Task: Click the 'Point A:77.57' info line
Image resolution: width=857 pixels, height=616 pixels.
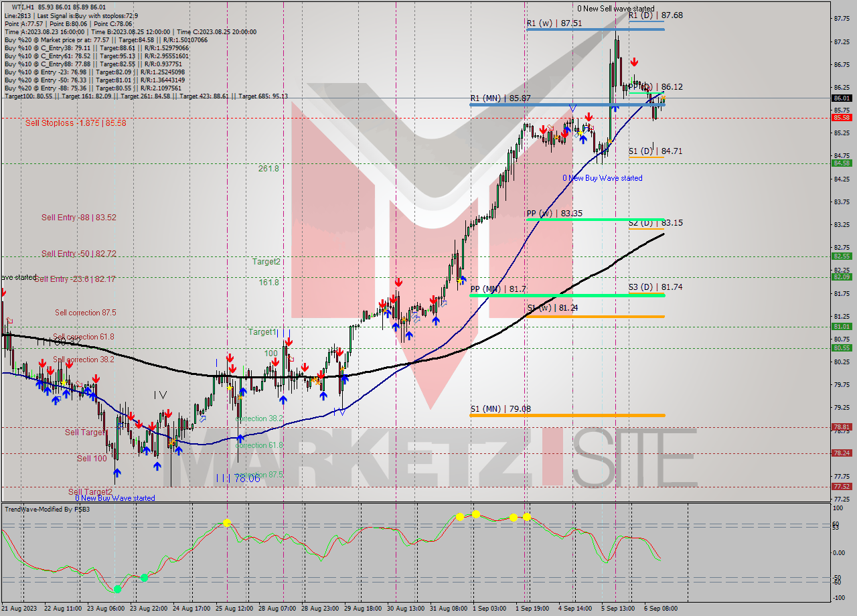Action: pyautogui.click(x=68, y=23)
